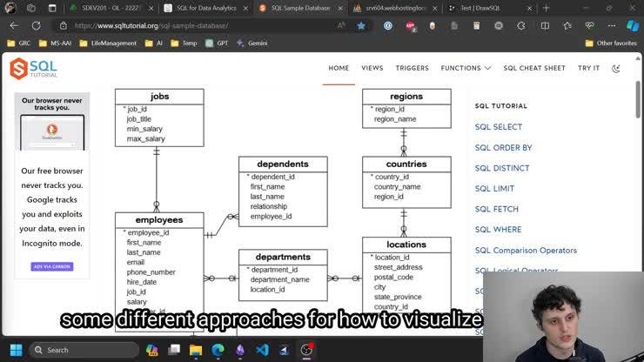The width and height of the screenshot is (644, 362).
Task: Click ADS VIA CARBON button
Action: pyautogui.click(x=51, y=266)
